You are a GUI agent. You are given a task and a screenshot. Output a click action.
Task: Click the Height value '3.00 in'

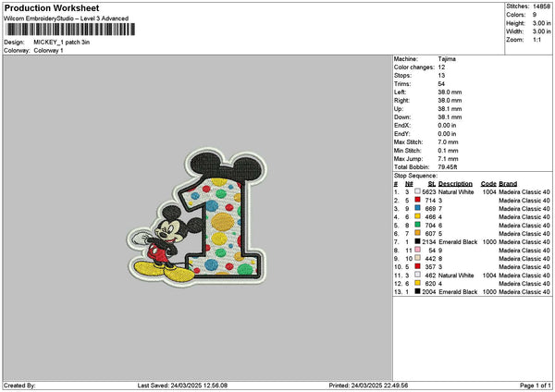(x=541, y=23)
